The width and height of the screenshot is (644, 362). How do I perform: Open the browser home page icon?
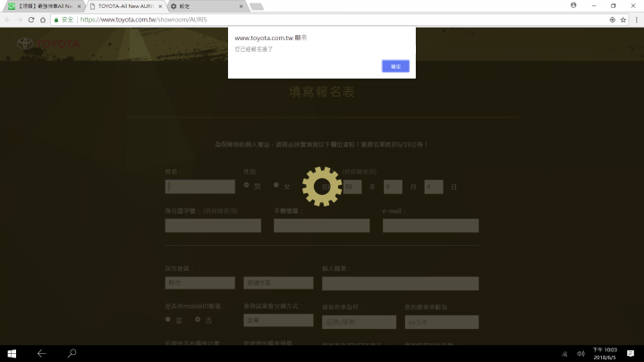click(43, 20)
